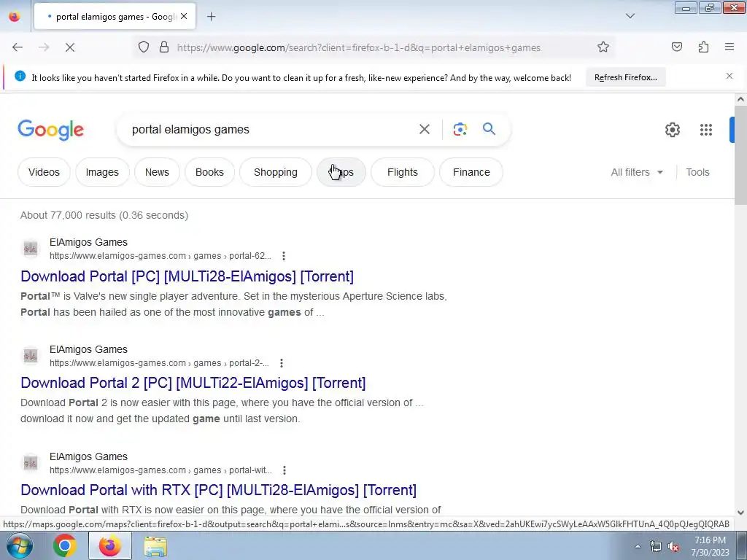Open the Firefox application menu
747x560 pixels.
coord(729,47)
